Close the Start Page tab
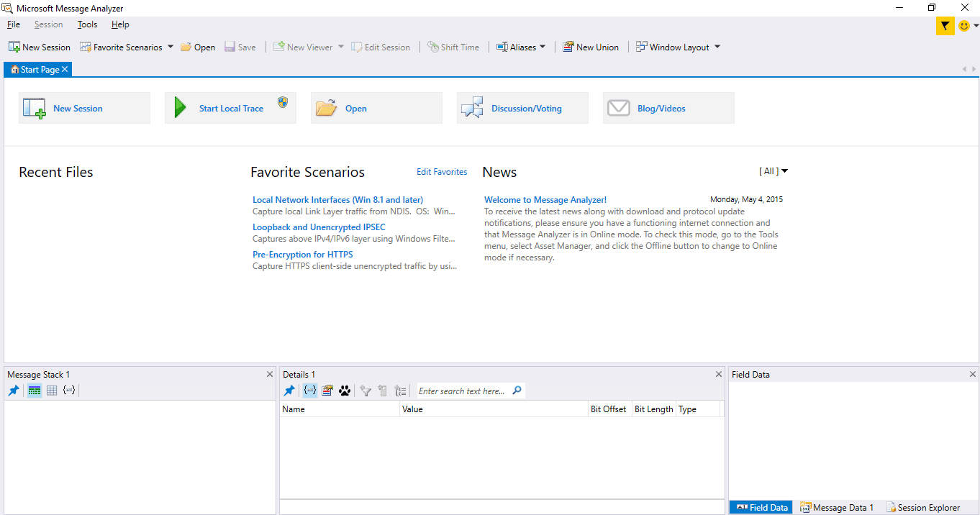 (x=65, y=70)
